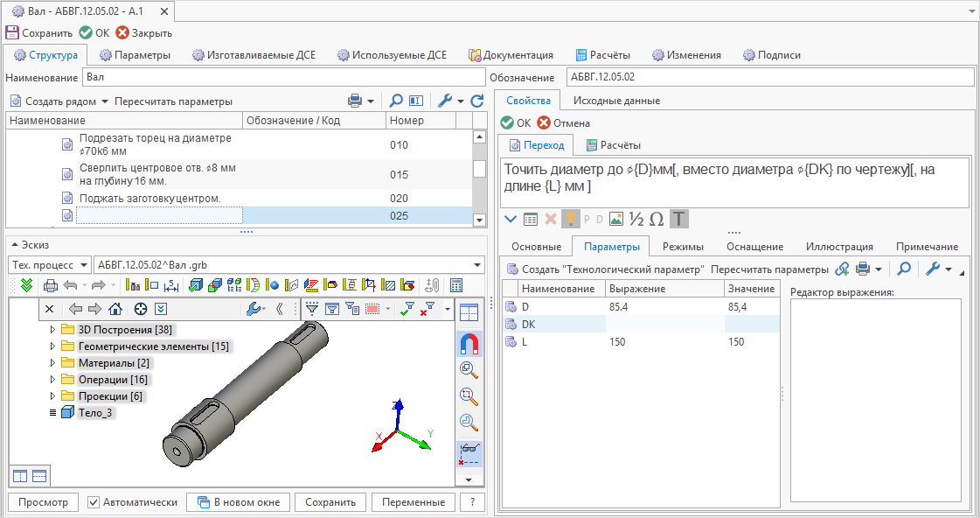Open the Изготавливаемые ДСЕ tab
This screenshot has height=518, width=980.
(x=254, y=55)
